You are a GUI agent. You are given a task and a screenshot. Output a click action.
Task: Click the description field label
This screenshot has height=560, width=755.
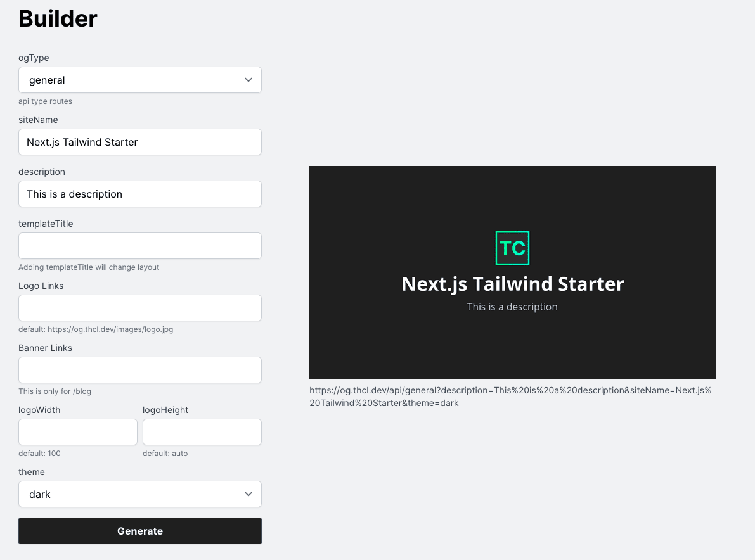tap(42, 172)
